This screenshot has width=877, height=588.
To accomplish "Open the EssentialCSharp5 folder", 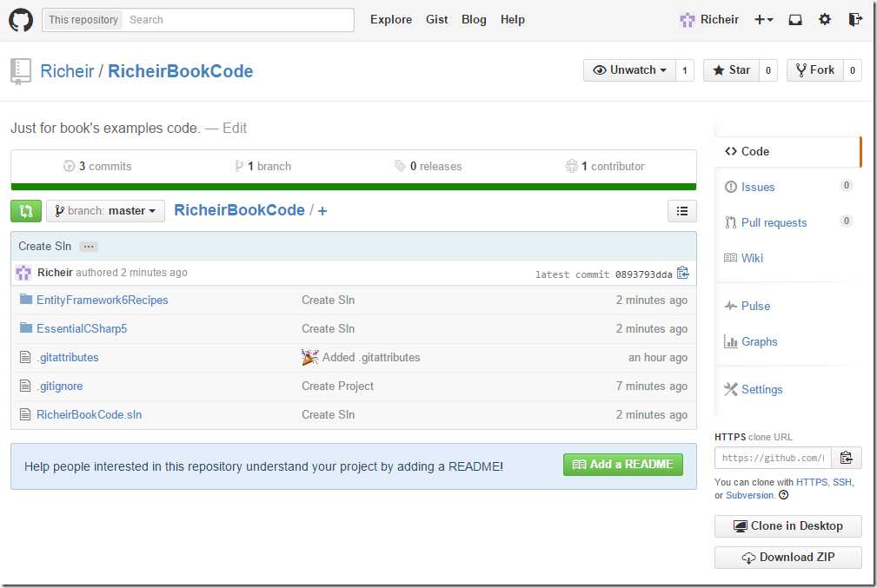I will pos(82,328).
